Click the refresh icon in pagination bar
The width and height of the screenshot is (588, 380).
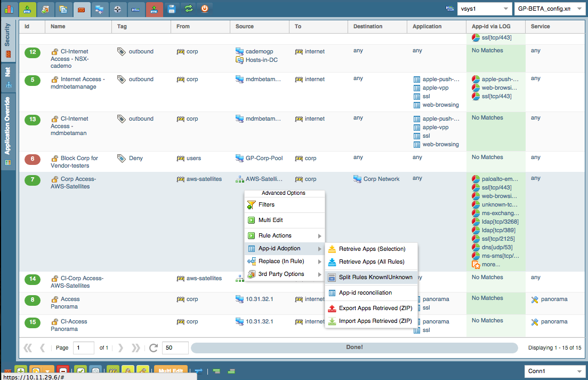click(x=154, y=348)
